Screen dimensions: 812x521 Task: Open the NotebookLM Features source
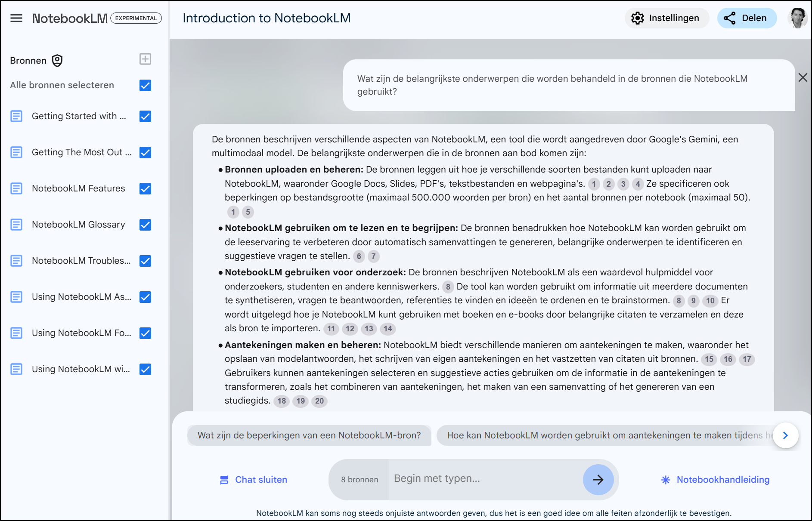coord(78,188)
